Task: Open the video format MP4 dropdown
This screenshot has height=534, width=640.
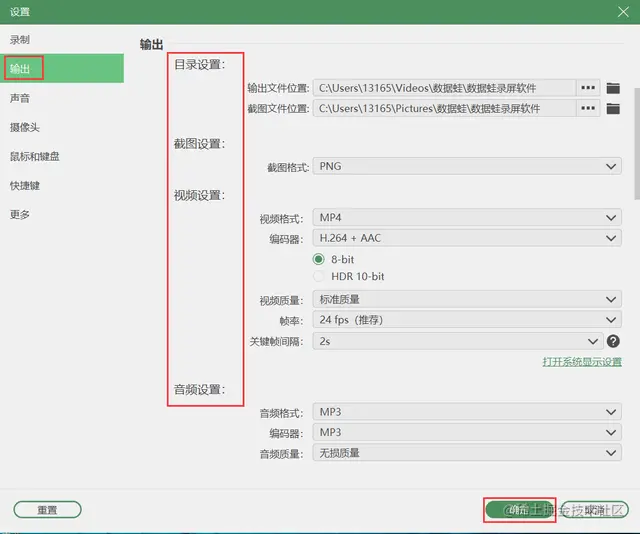Action: [467, 218]
